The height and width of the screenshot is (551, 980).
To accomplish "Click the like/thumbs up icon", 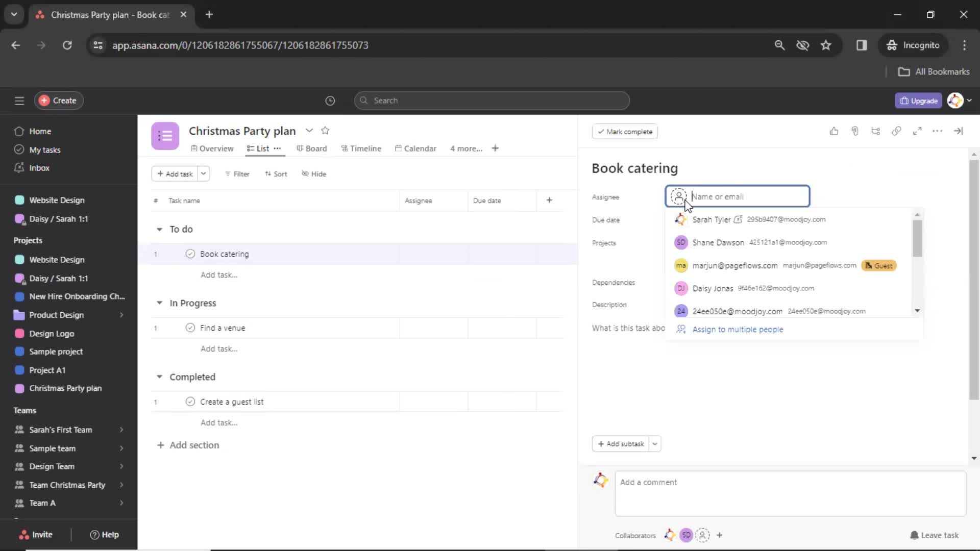I will click(834, 132).
